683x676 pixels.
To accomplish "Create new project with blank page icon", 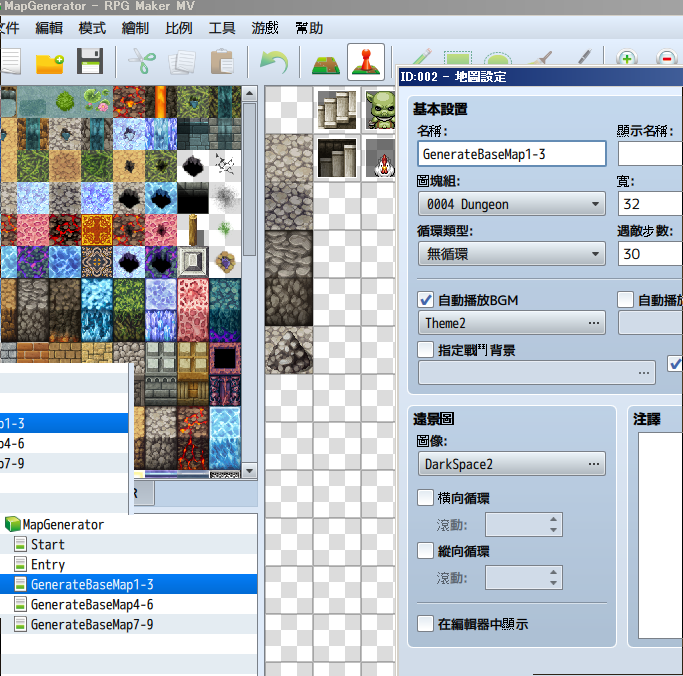I will [x=10, y=61].
